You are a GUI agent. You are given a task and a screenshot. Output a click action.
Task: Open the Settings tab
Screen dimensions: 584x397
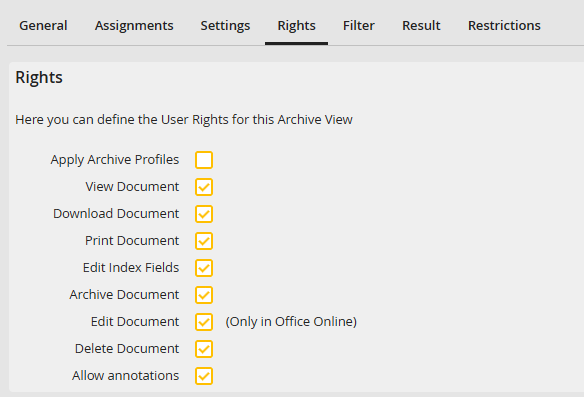point(225,25)
